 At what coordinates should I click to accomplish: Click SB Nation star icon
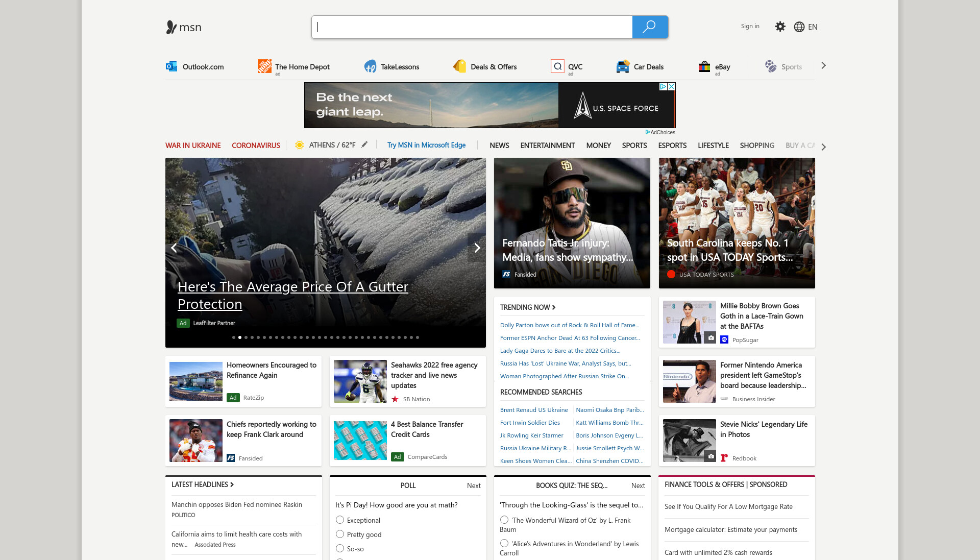[395, 399]
